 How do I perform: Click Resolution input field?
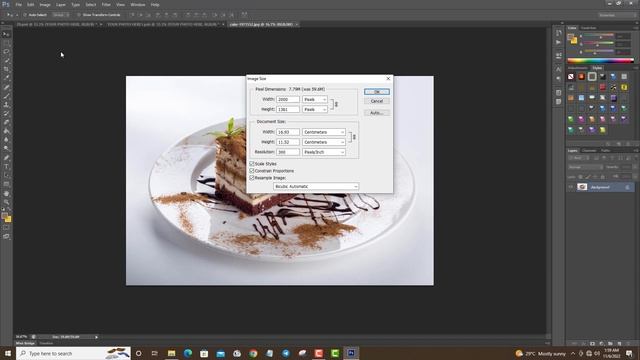(288, 152)
